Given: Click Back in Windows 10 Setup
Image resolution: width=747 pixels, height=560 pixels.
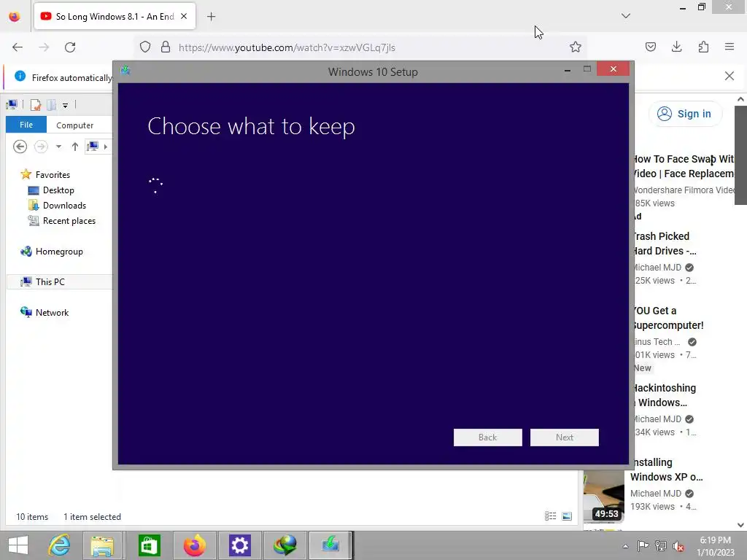Looking at the screenshot, I should [487, 437].
